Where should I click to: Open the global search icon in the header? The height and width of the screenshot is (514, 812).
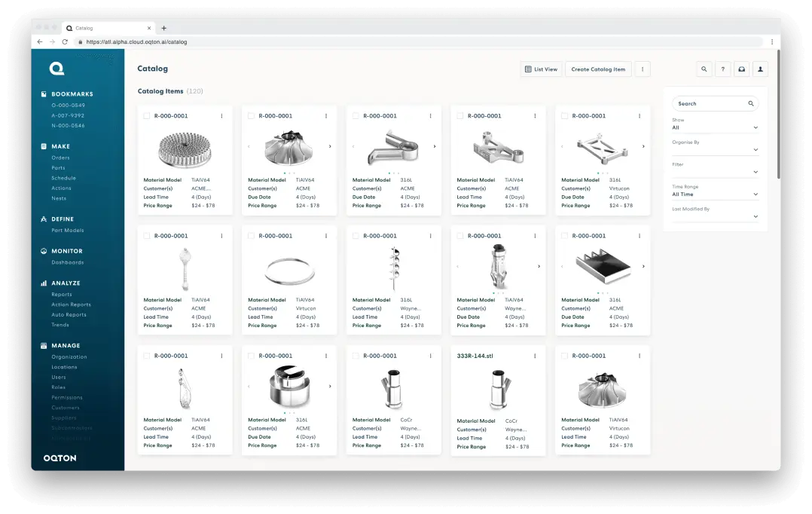(704, 69)
